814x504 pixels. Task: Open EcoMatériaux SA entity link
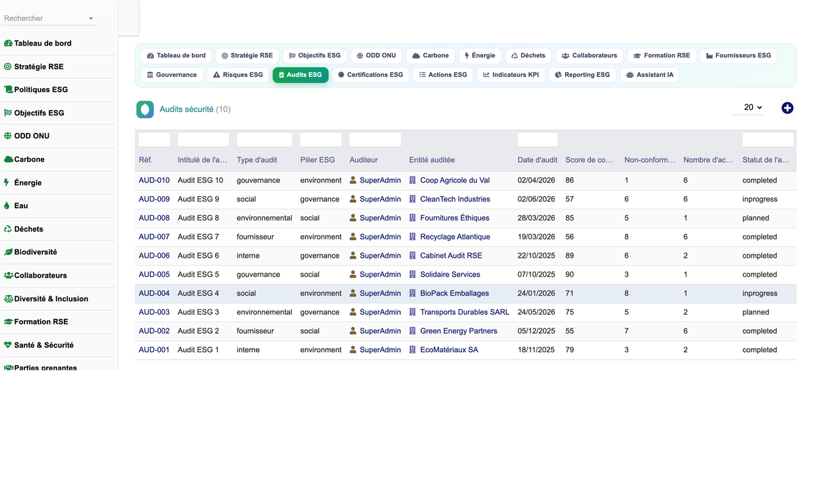(449, 350)
